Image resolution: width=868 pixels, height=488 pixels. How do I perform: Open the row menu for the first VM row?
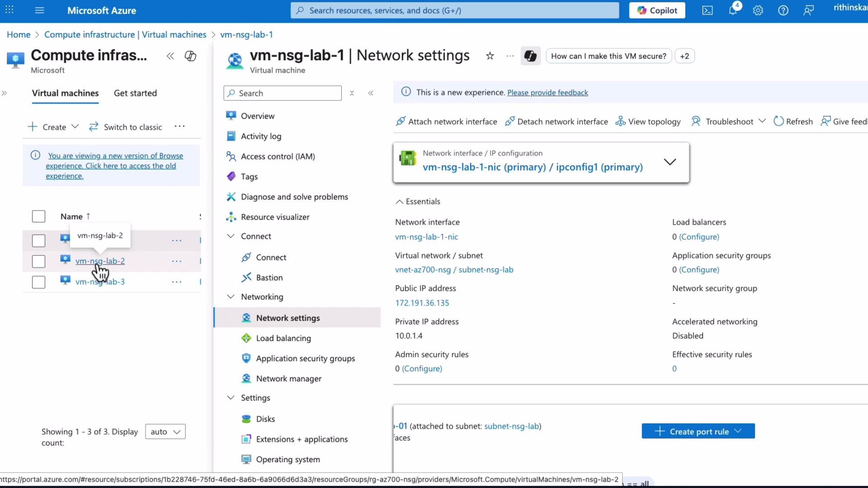[177, 240]
